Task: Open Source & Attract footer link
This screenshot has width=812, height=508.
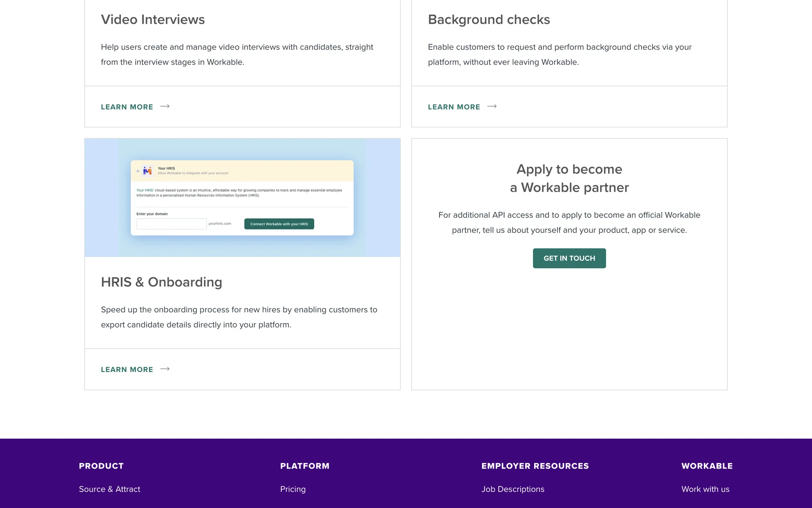Action: pos(110,489)
